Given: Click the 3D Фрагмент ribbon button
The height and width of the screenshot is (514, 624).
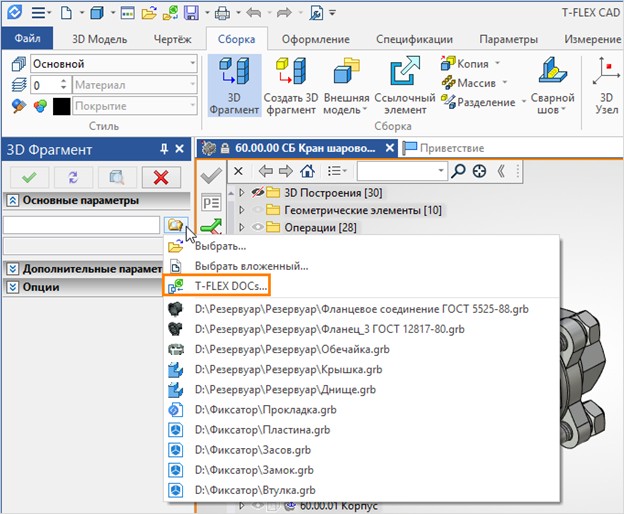Looking at the screenshot, I should [x=234, y=86].
